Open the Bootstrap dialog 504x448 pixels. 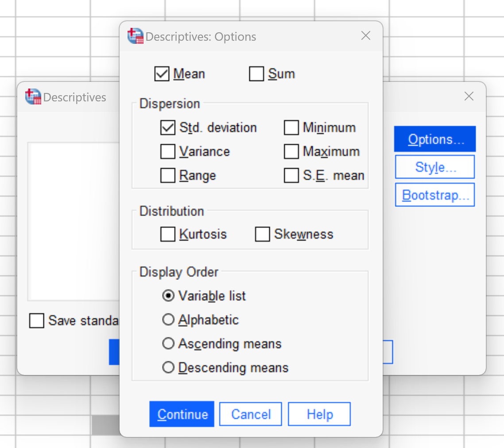coord(434,195)
